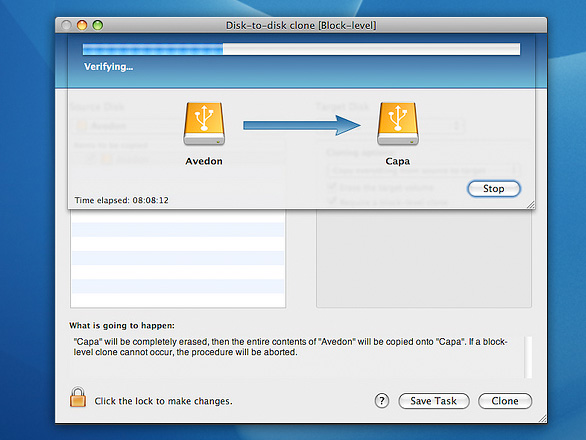
Task: Stop the cloning verification
Action: pos(494,189)
